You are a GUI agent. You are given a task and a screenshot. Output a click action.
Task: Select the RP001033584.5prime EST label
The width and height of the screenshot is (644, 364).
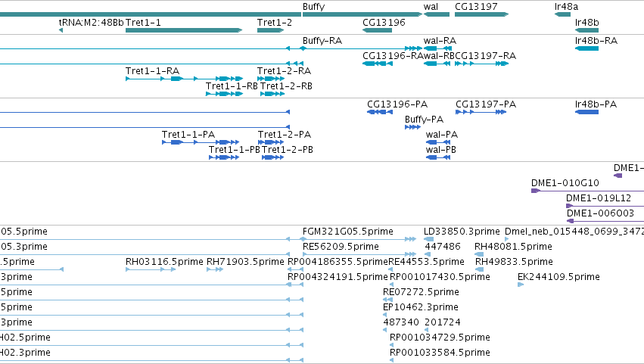[440, 353]
